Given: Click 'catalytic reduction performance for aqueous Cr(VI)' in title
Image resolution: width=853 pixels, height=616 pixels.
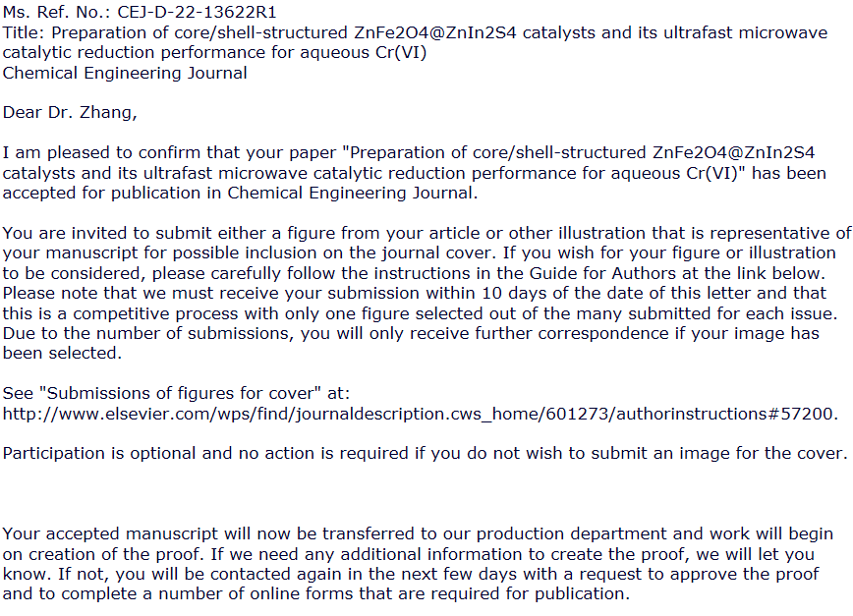Looking at the screenshot, I should point(214,53).
